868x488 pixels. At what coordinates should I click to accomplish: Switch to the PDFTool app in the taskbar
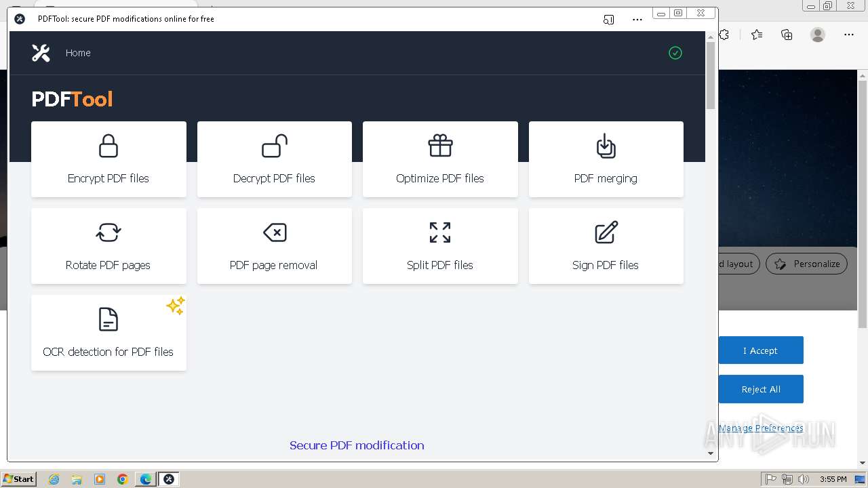tap(169, 479)
